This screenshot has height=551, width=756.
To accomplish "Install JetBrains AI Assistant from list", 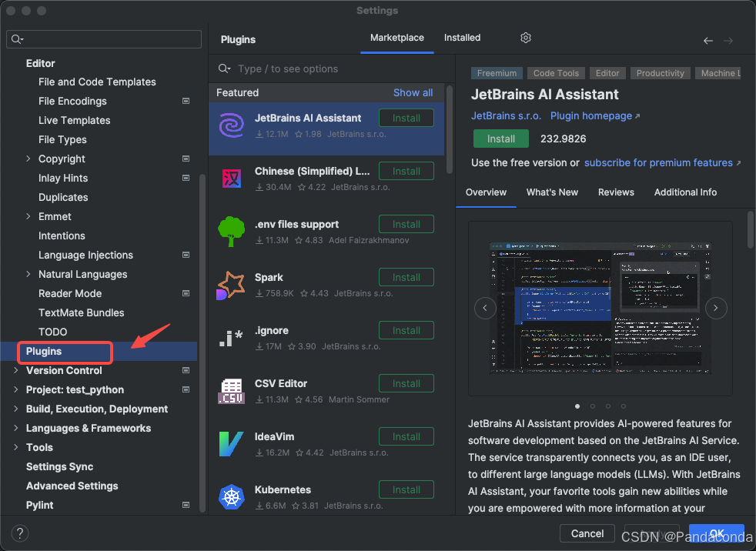I will pos(406,118).
